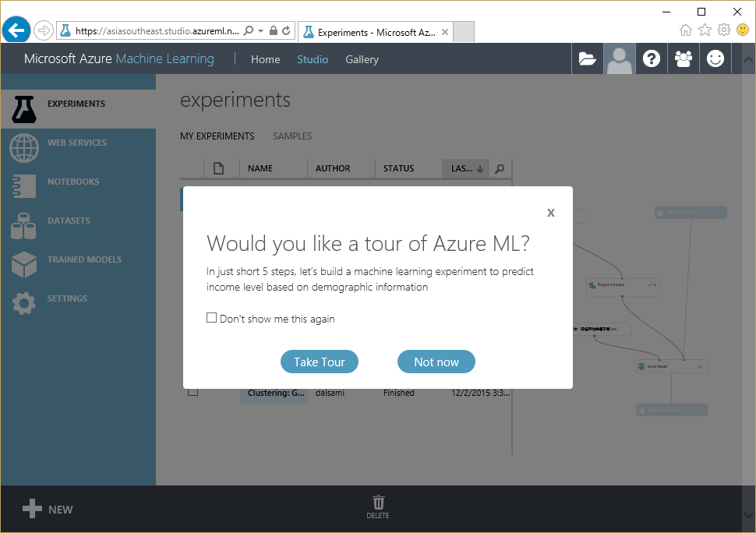Click the Finished status cell
Image resolution: width=756 pixels, height=533 pixels.
[399, 393]
